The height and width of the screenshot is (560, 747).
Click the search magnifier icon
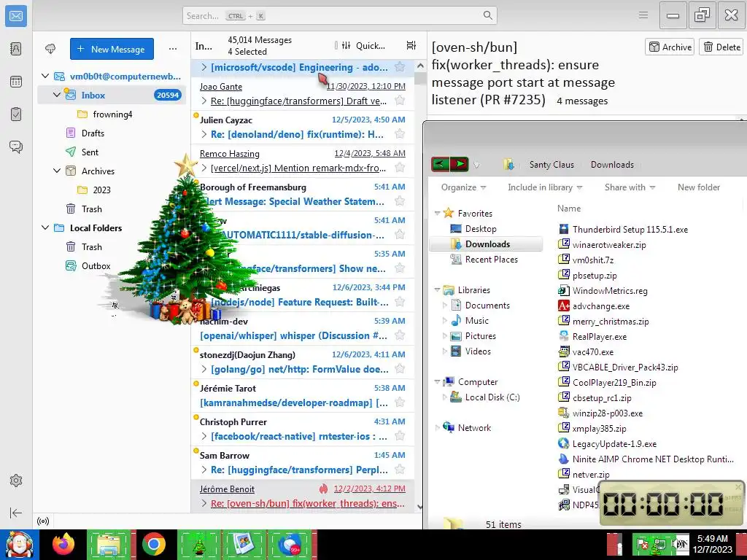(x=487, y=15)
